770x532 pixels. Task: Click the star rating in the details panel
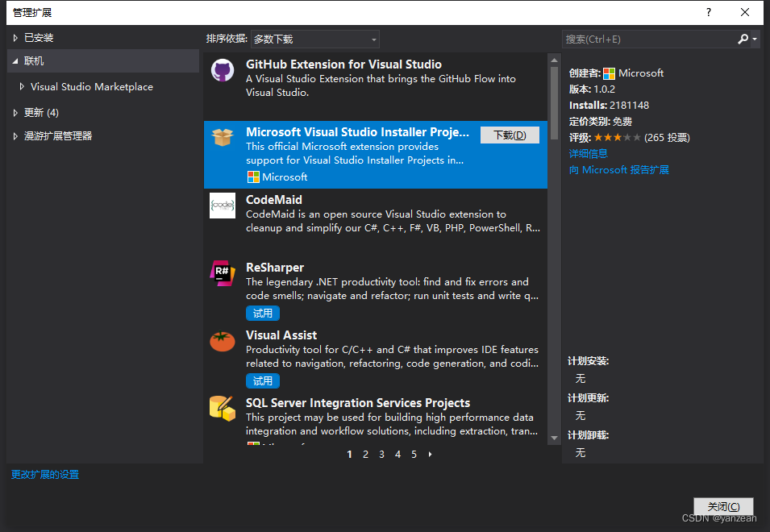pos(617,137)
